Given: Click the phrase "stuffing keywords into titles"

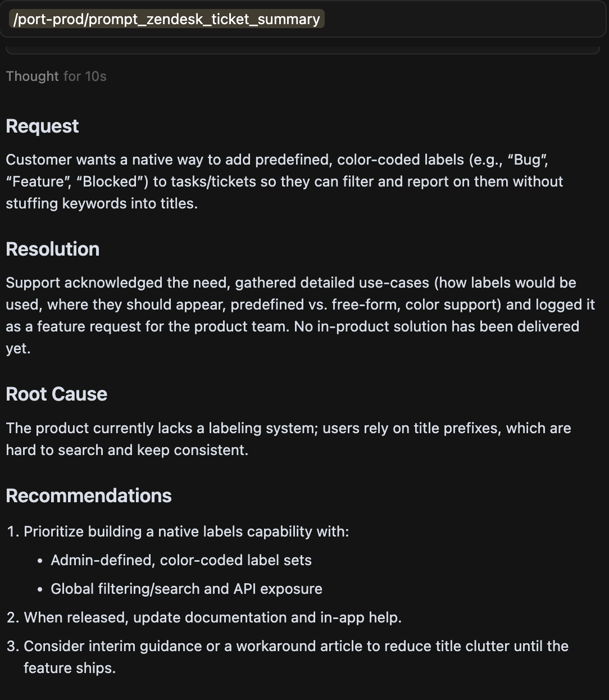Looking at the screenshot, I should point(101,203).
